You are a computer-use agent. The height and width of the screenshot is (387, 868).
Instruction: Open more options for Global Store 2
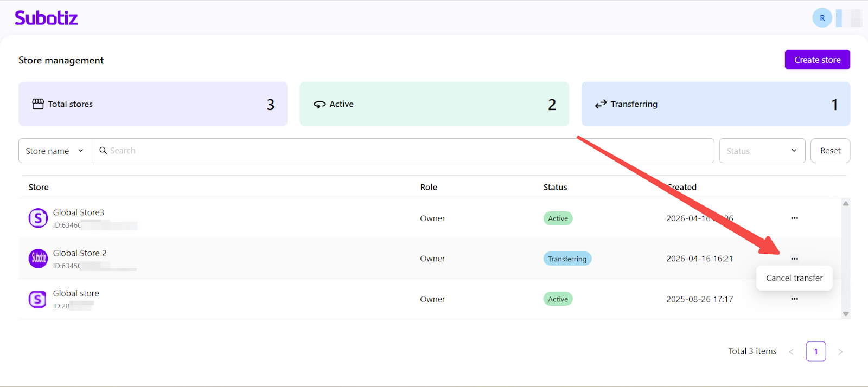tap(794, 259)
